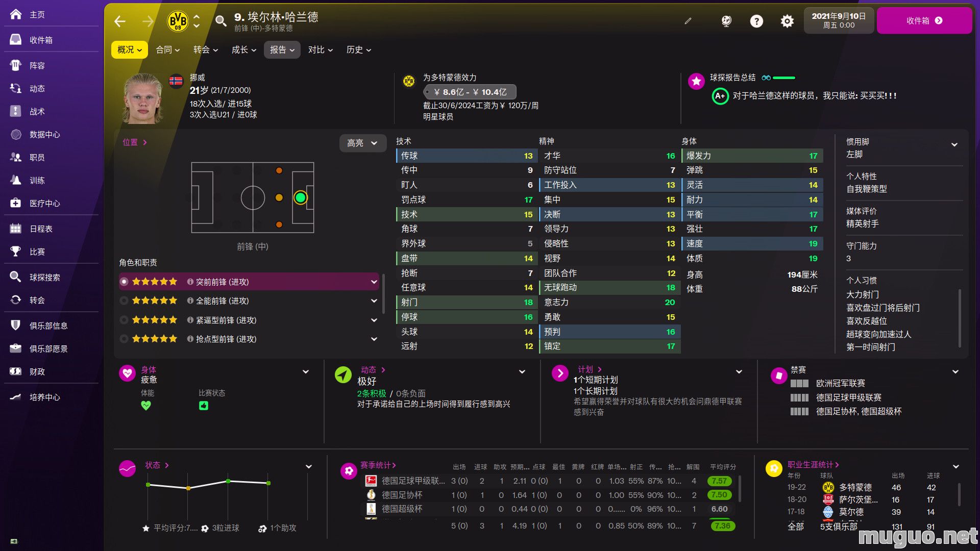The height and width of the screenshot is (551, 980).
Task: Click the magnifier search icon in header
Action: [x=220, y=21]
